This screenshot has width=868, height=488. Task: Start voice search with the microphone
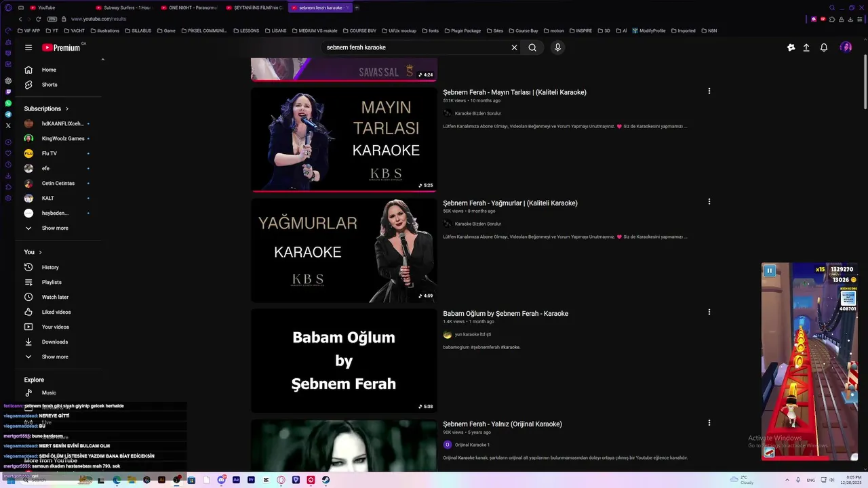(557, 47)
